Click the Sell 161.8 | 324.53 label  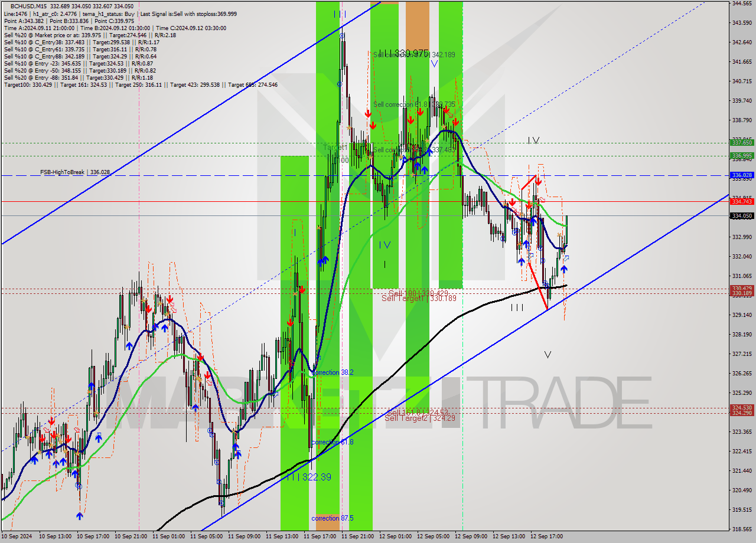tap(418, 413)
